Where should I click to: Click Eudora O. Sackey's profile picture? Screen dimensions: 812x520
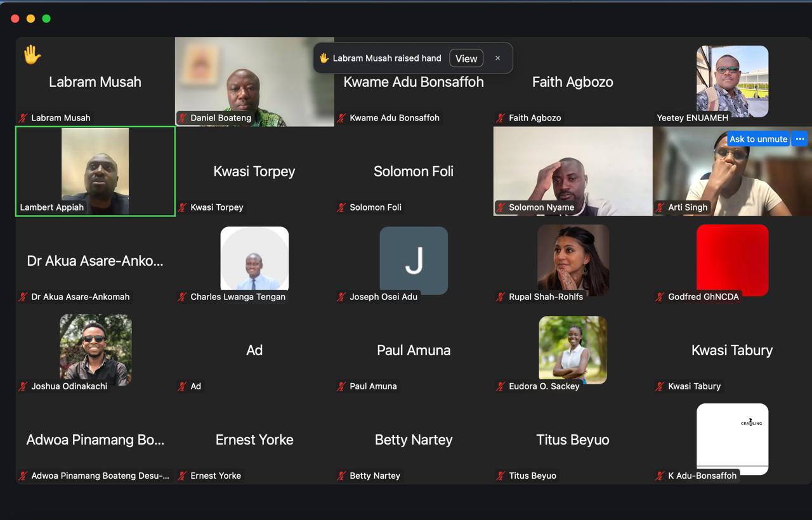coord(573,349)
